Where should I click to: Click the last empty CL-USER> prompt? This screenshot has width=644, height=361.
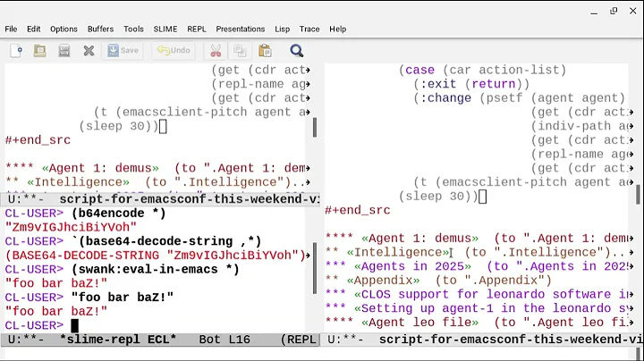(x=35, y=326)
